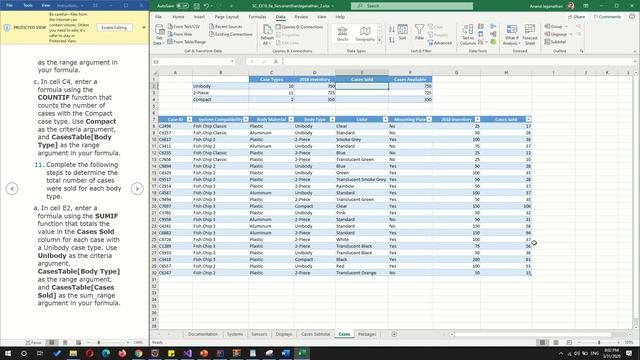Select the Documentation sheet tab
Image resolution: width=640 pixels, height=360 pixels.
(x=203, y=334)
